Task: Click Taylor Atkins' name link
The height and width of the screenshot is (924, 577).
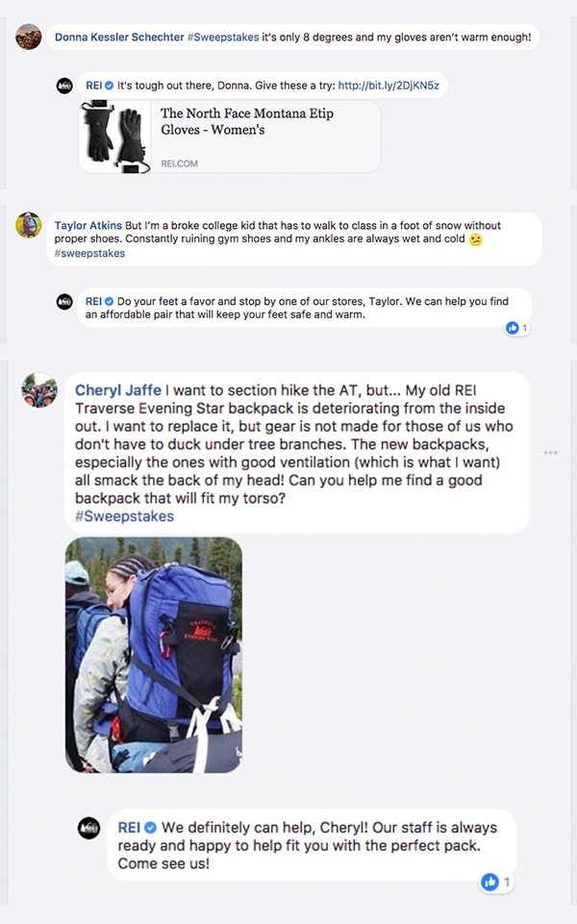Action: click(x=88, y=225)
